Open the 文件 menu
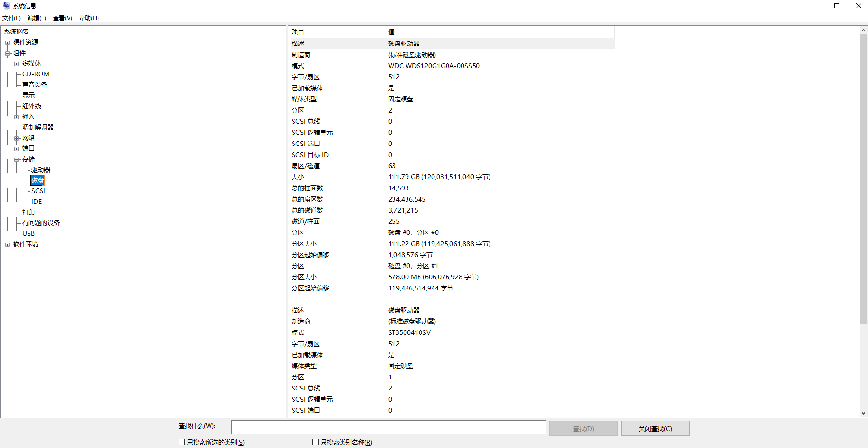This screenshot has height=448, width=868. [x=12, y=18]
